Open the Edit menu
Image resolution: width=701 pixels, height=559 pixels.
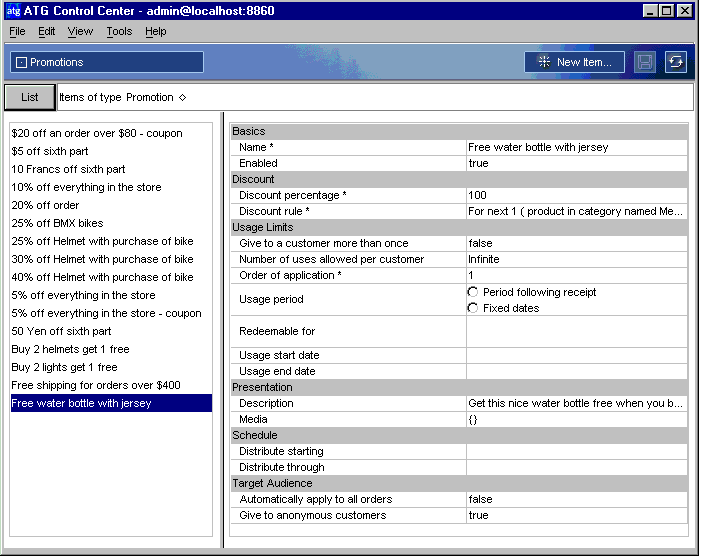(x=46, y=31)
